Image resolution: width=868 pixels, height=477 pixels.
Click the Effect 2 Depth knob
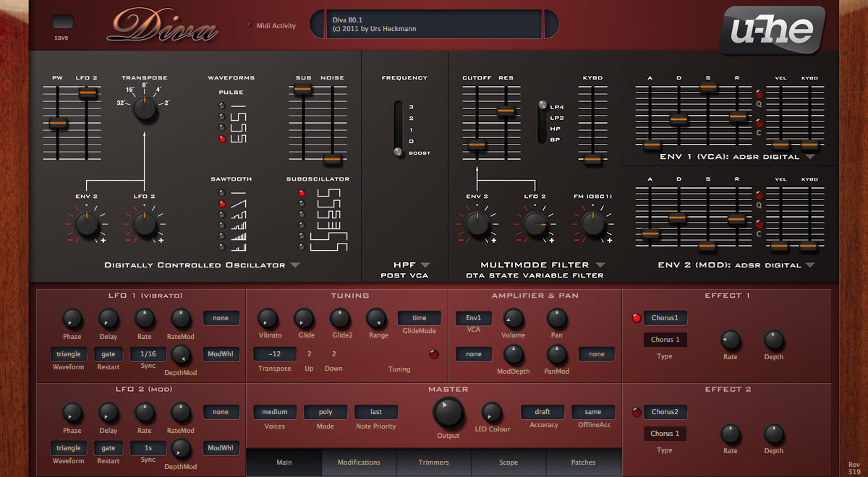tap(774, 434)
